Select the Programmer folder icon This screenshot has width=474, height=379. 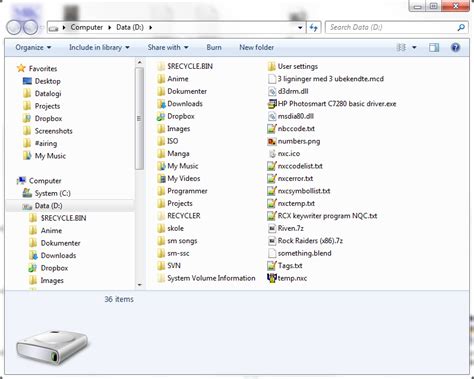click(161, 191)
